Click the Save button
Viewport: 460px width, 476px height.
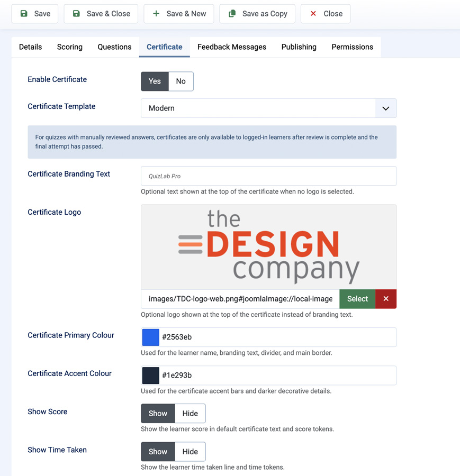(34, 14)
